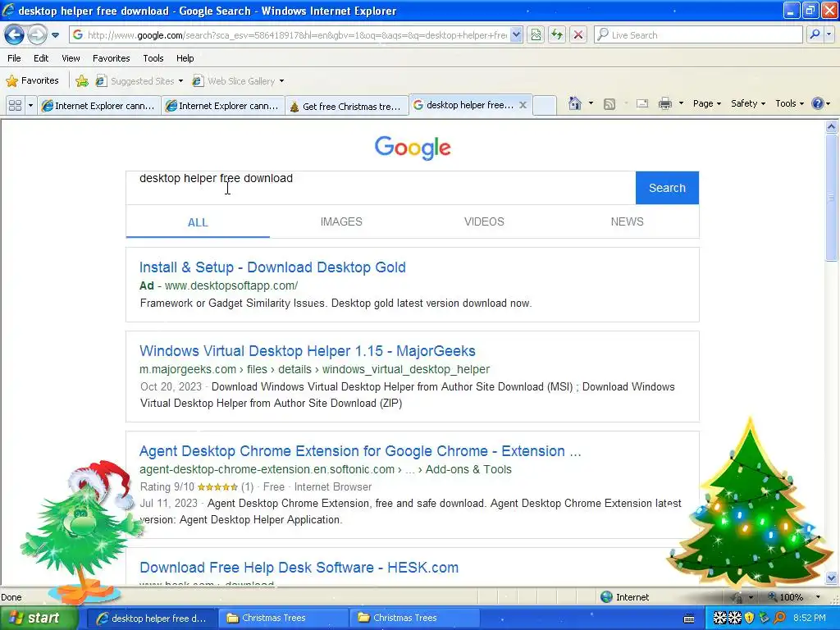840x630 pixels.
Task: Open the Help menu
Action: (185, 58)
